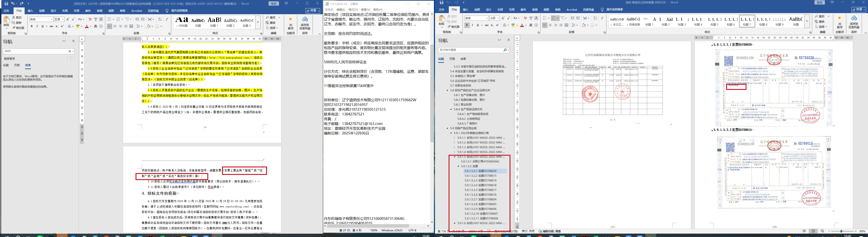Apply bullet list in 投标文件 Word
Screen dimensions: 868x237
click(545, 18)
